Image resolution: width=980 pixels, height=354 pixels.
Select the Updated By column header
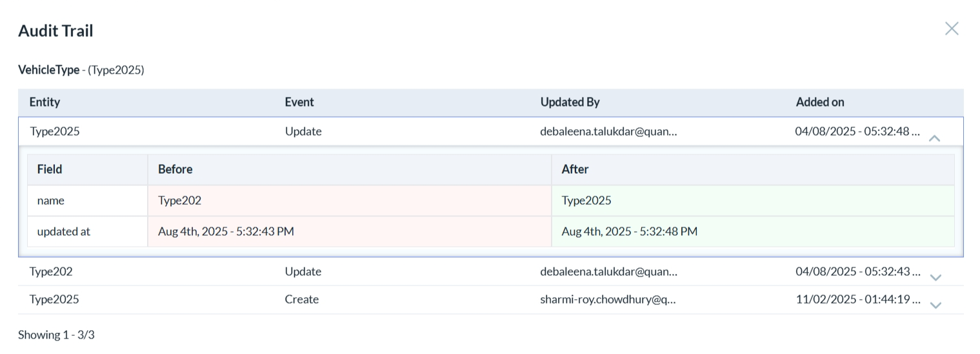pos(570,102)
